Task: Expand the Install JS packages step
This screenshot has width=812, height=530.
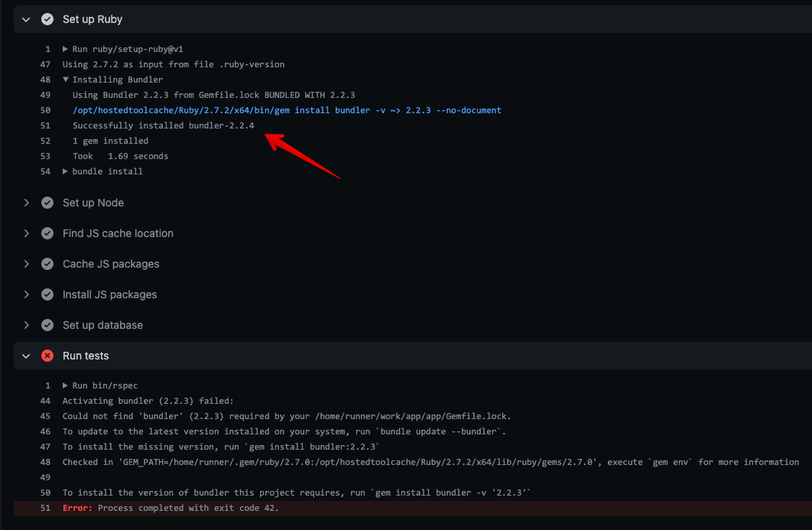Action: 26,294
